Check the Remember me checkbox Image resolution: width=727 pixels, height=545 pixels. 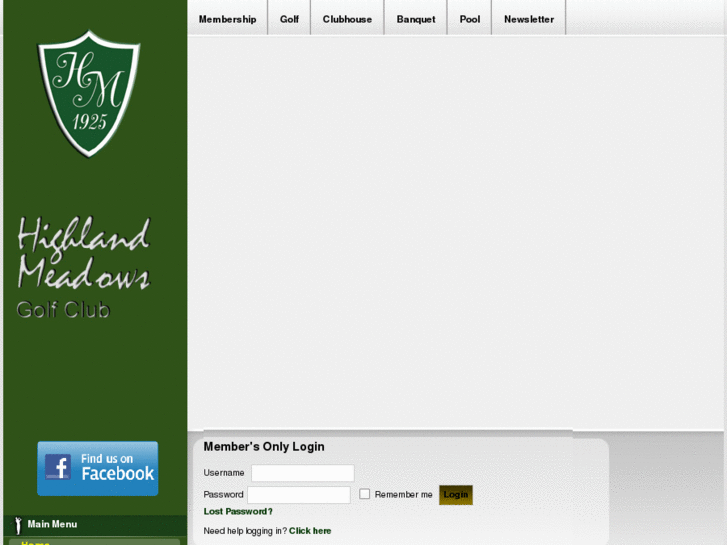pyautogui.click(x=364, y=494)
